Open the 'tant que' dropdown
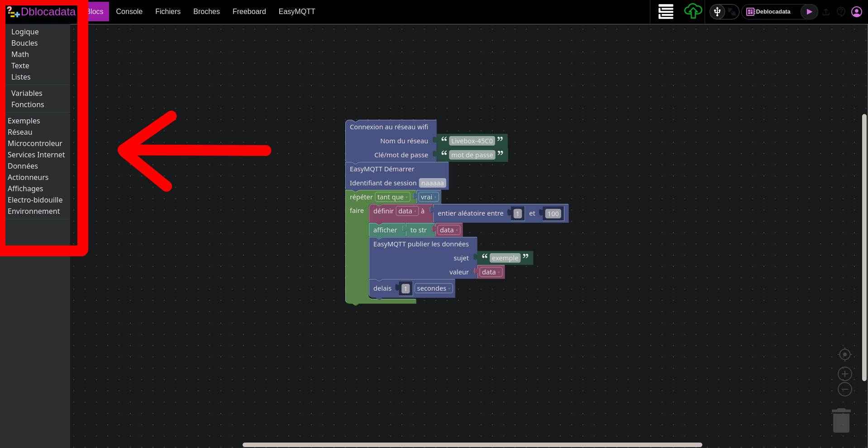The image size is (868, 448). pyautogui.click(x=392, y=197)
